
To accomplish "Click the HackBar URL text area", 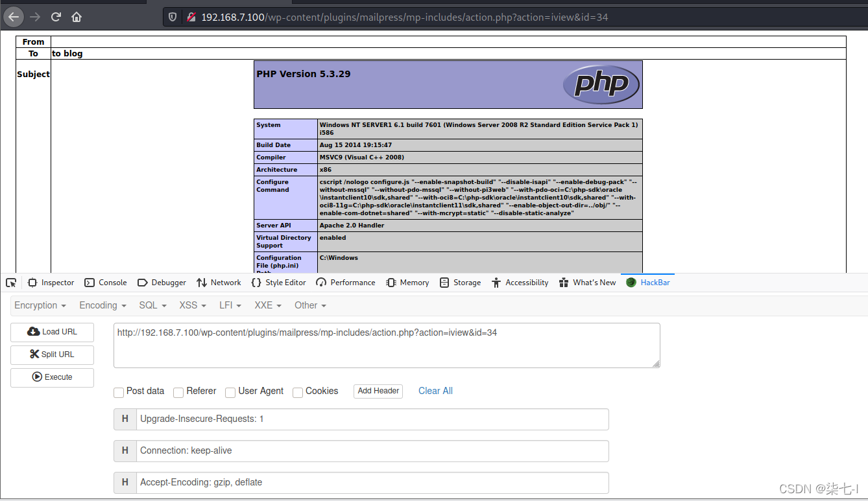I will tap(387, 345).
